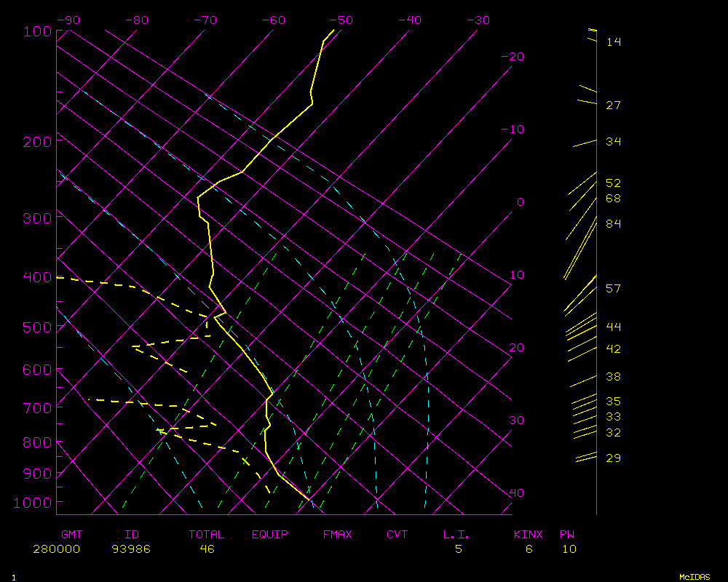728x582 pixels.
Task: Select the TOTAL index label
Action: [x=207, y=535]
